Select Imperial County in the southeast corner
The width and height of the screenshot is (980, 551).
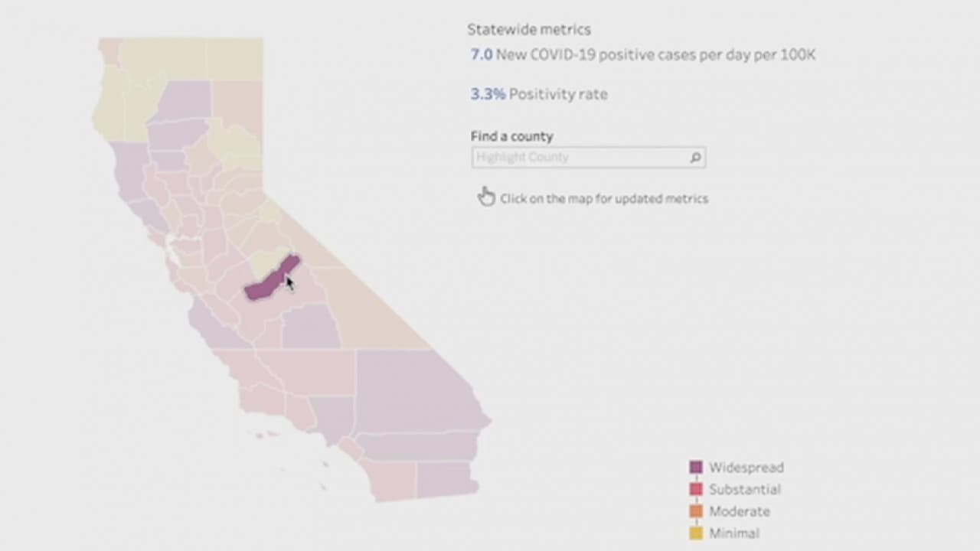(444, 478)
